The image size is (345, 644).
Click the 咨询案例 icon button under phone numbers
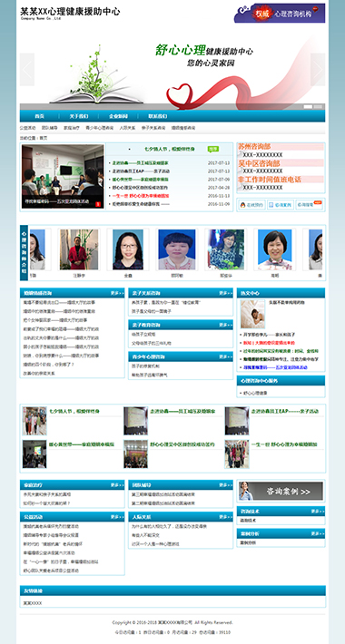pyautogui.click(x=281, y=204)
